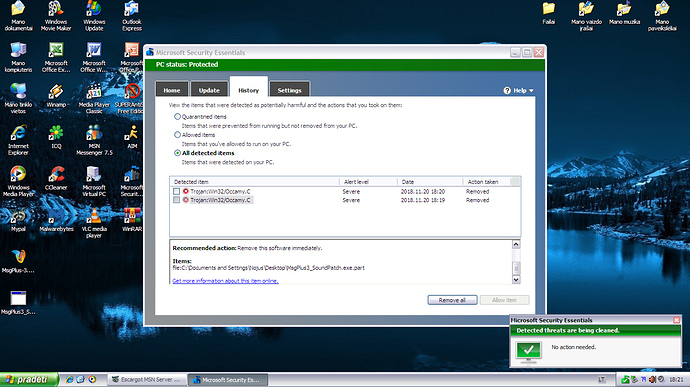Open the Mypal browser icon
This screenshot has height=387, width=690.
18,220
